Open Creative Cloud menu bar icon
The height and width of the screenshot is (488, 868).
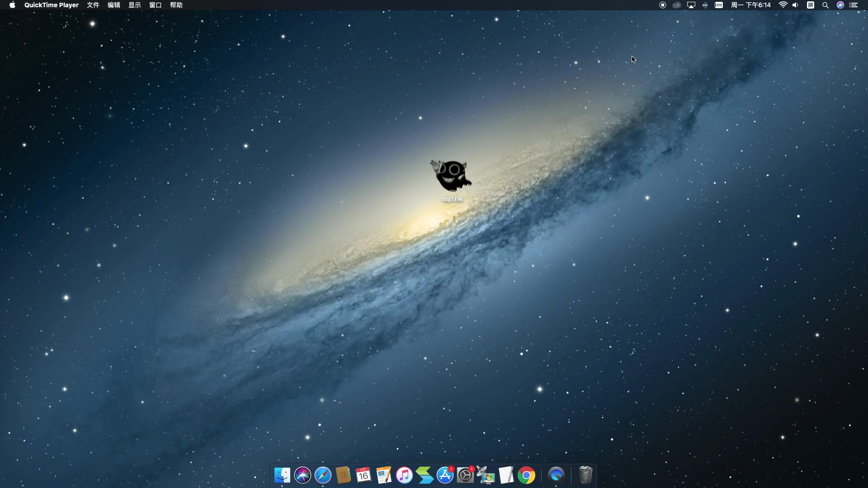pyautogui.click(x=677, y=5)
